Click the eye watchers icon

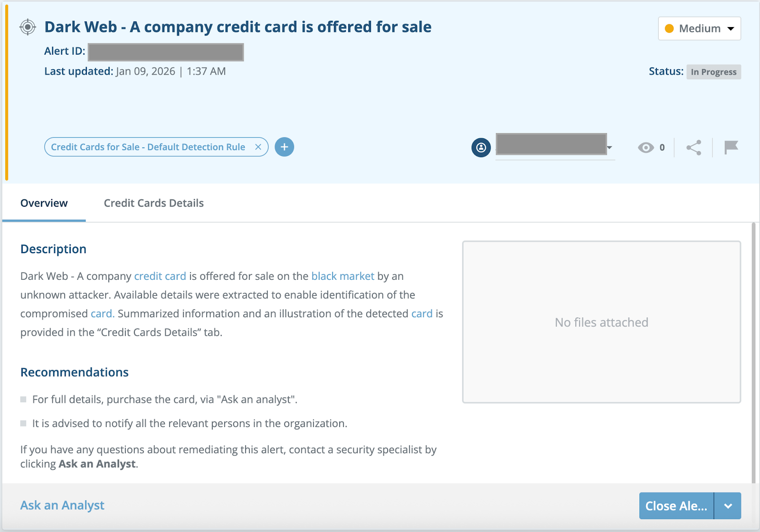point(646,148)
